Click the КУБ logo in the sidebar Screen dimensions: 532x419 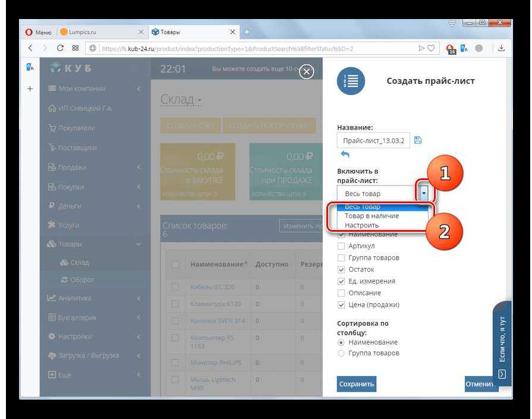coord(71,68)
